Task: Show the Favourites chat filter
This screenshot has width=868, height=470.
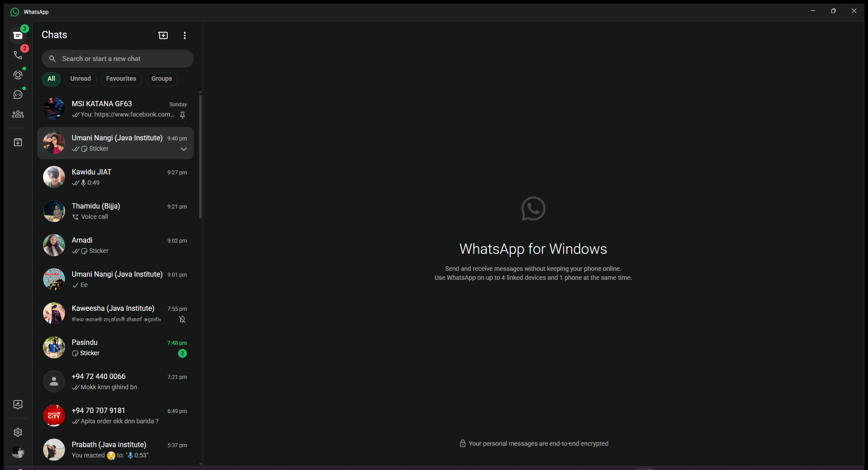Action: [x=121, y=79]
